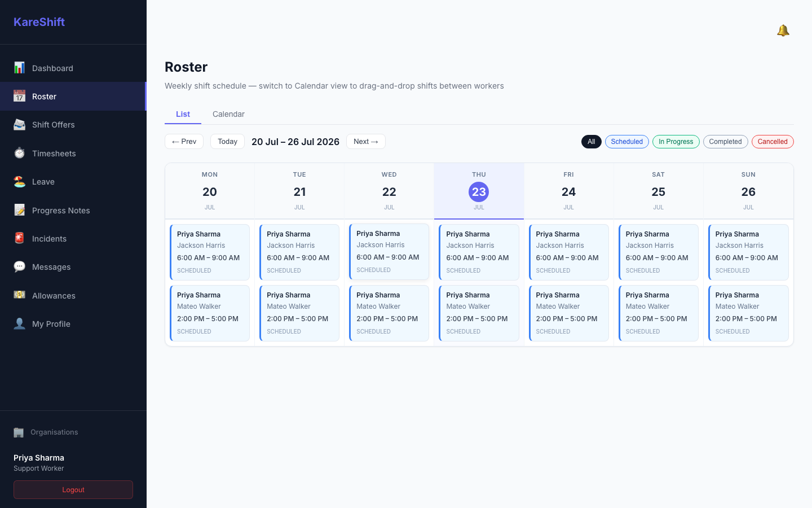Click the Incidents siren icon
The height and width of the screenshot is (508, 812).
pos(19,238)
